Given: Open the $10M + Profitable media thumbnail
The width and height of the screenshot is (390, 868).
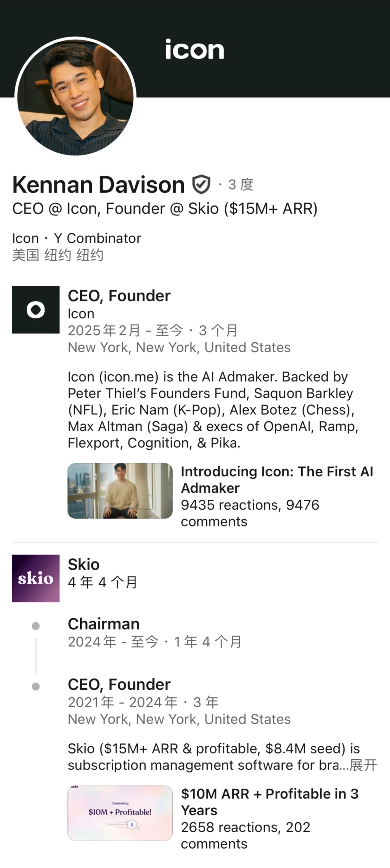Looking at the screenshot, I should [120, 813].
